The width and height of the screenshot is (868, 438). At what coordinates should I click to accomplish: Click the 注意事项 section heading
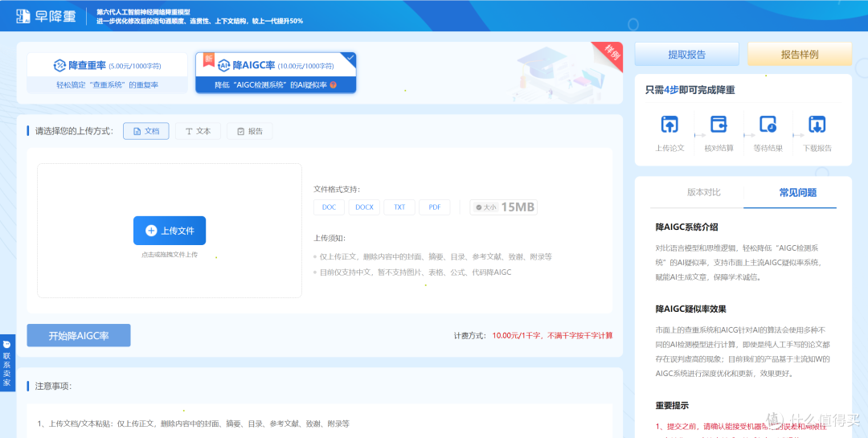(53, 386)
